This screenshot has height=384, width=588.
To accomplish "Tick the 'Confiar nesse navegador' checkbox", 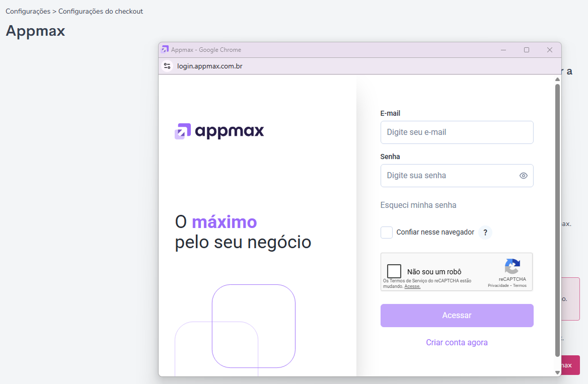I will click(x=387, y=233).
